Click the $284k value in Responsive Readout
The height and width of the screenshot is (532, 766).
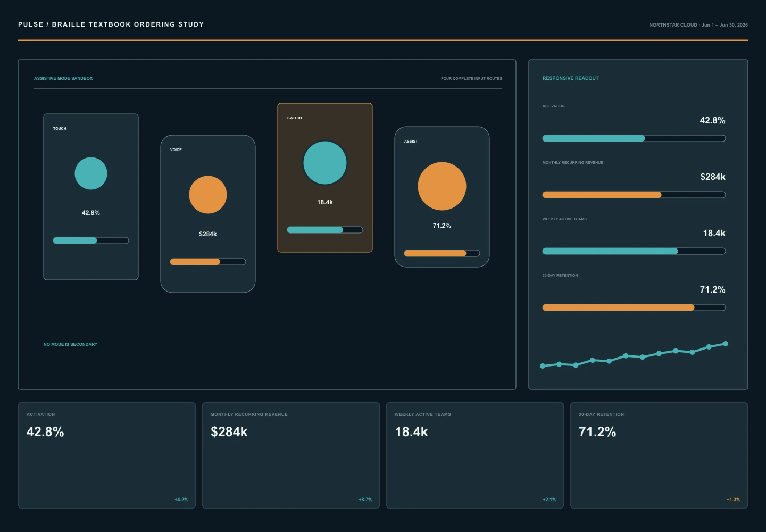(713, 177)
